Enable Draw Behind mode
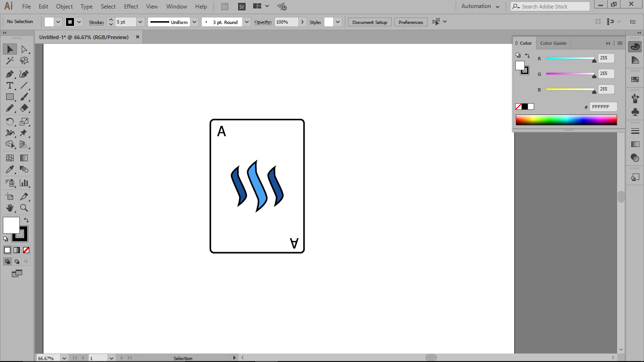 coord(17,261)
